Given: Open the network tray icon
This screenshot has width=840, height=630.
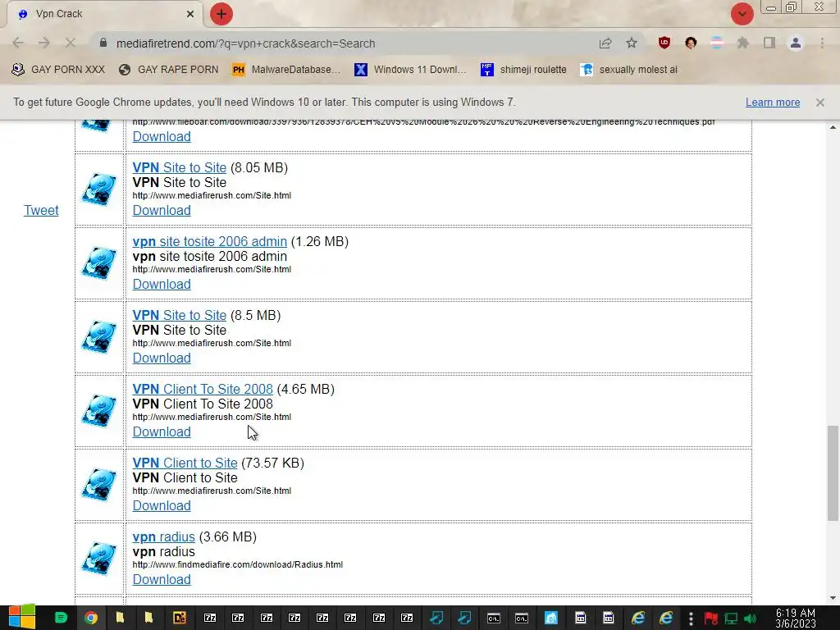Looking at the screenshot, I should coord(731,619).
